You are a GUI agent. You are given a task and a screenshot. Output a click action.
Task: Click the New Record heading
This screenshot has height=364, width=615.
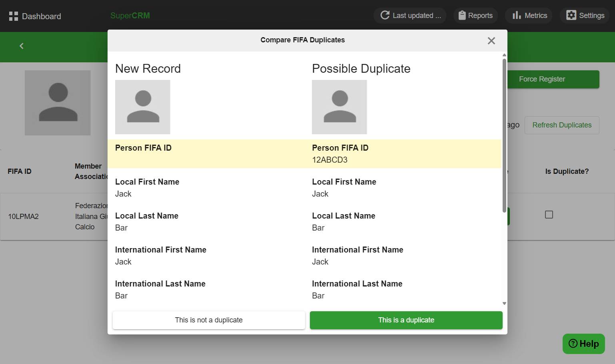[x=148, y=69]
